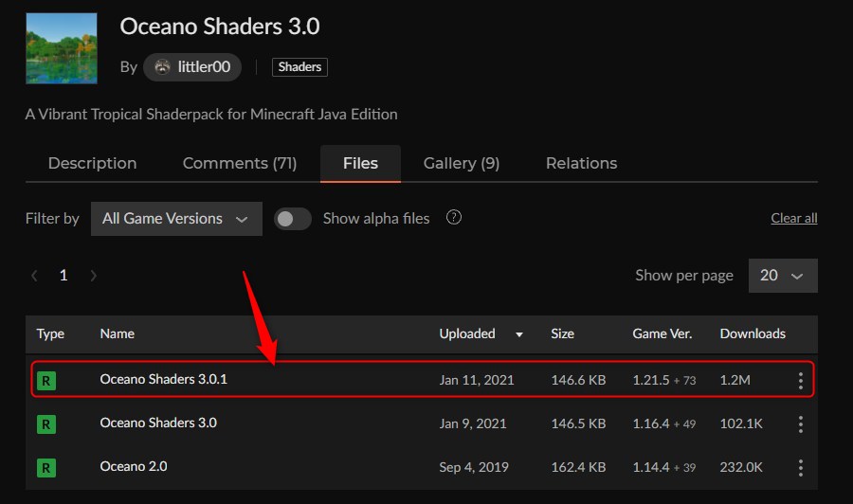853x504 pixels.
Task: Sort files by Uploaded column
Action: [467, 333]
